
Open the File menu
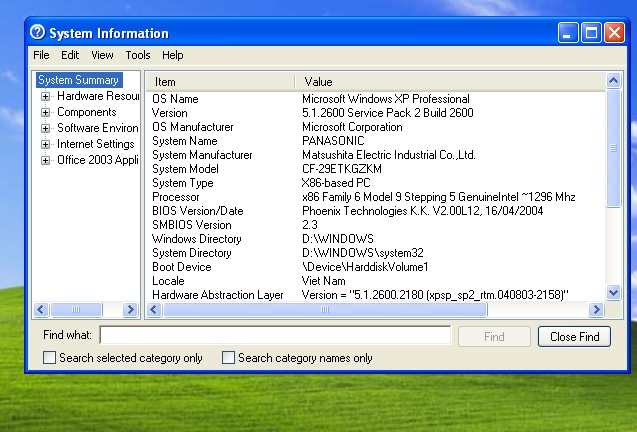coord(41,56)
